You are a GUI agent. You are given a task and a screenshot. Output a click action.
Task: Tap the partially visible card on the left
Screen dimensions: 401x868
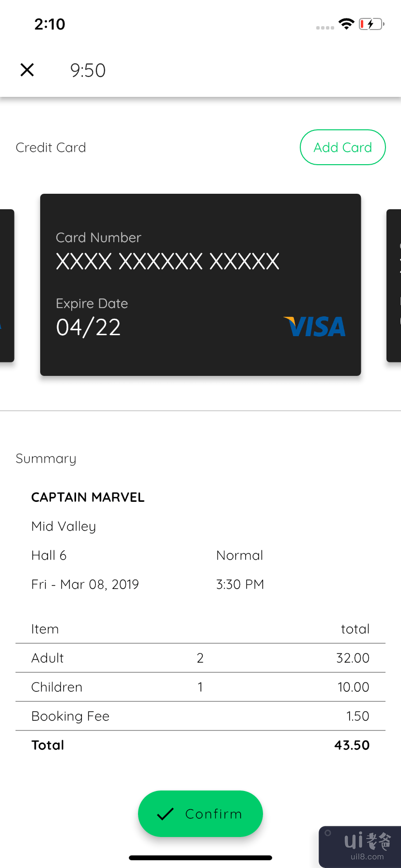[6, 286]
